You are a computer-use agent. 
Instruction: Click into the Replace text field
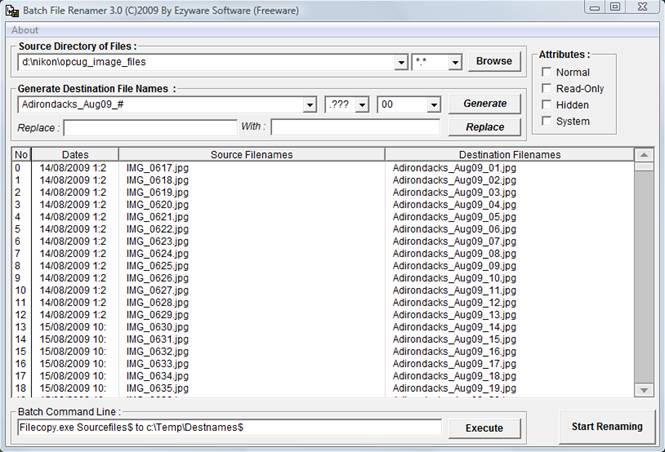point(150,128)
